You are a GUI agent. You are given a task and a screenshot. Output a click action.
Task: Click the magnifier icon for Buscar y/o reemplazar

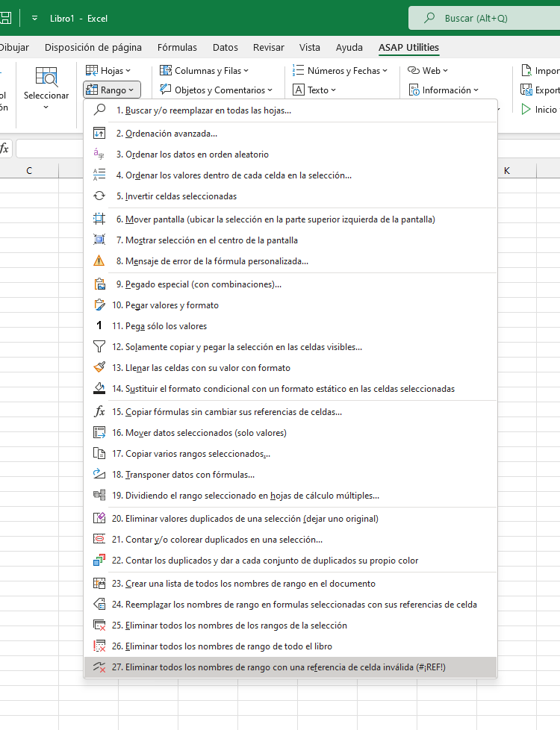99,110
